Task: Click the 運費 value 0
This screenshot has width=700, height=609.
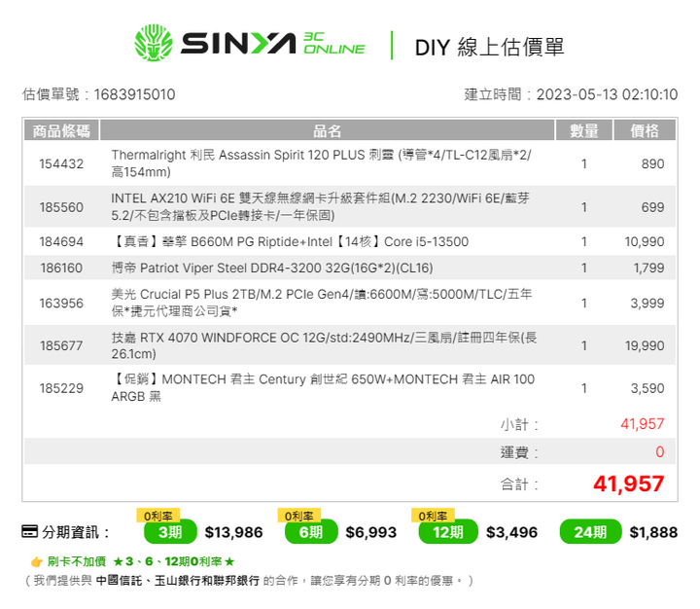Action: 660,451
